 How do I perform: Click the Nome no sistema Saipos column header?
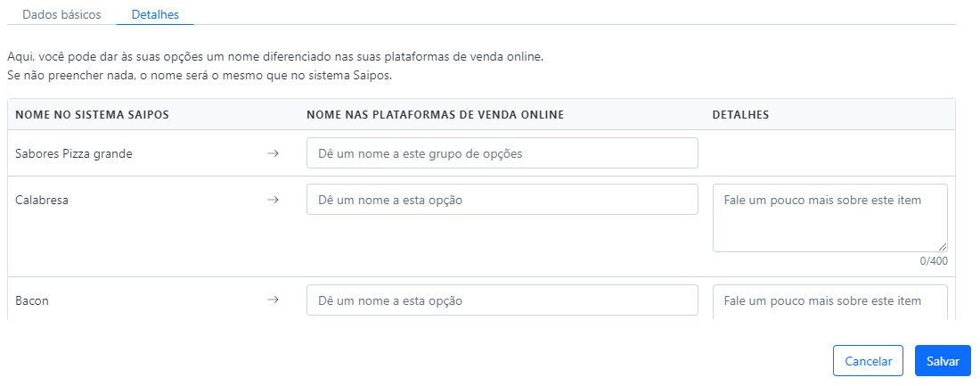[x=93, y=115]
